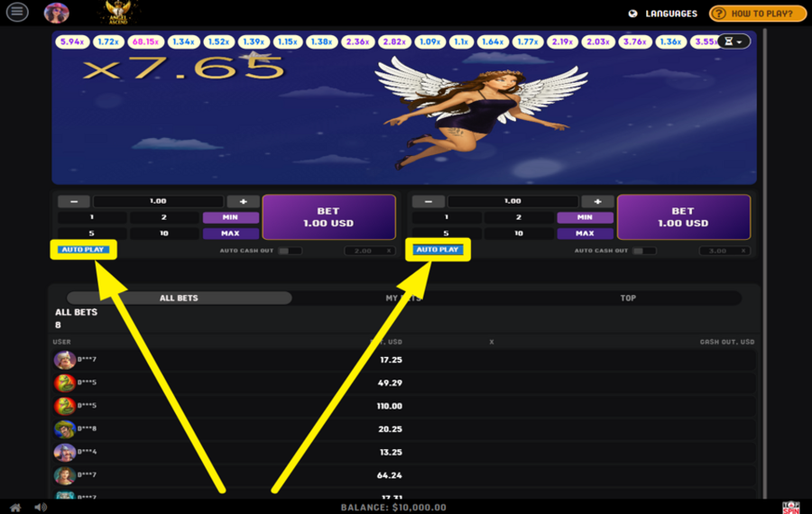Toggle Auto Cash Out on right panel
Screen dimensions: 812x514
pos(643,251)
